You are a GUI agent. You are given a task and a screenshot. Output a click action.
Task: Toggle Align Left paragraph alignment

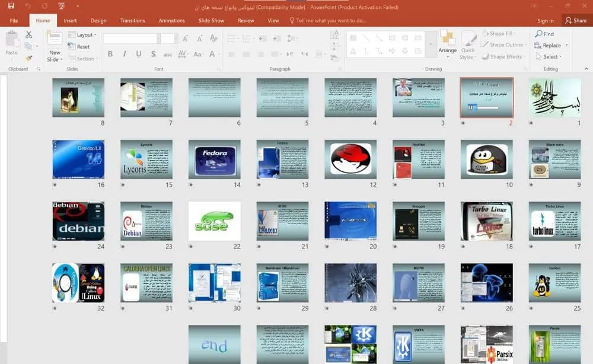click(231, 55)
